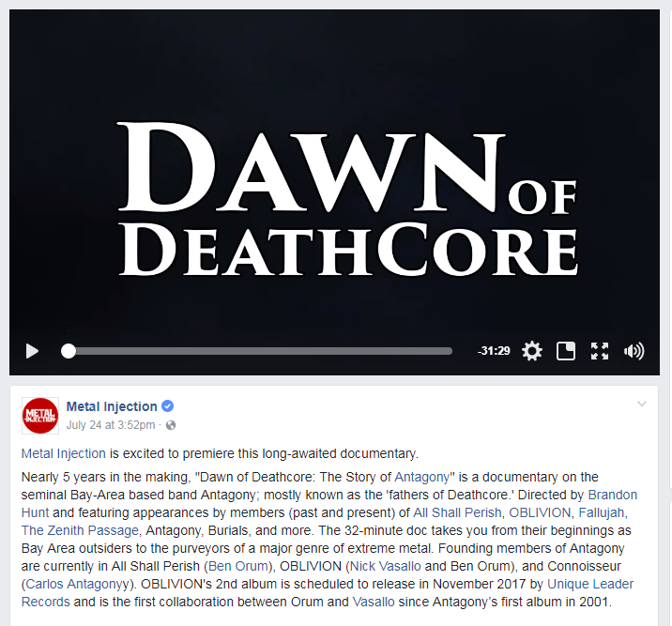
Task: Click the remaining time -31:29 display
Action: pos(494,351)
